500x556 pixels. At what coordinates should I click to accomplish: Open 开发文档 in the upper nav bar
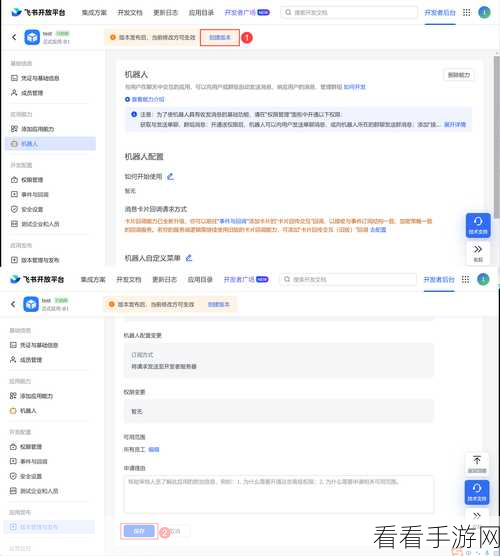tap(130, 13)
